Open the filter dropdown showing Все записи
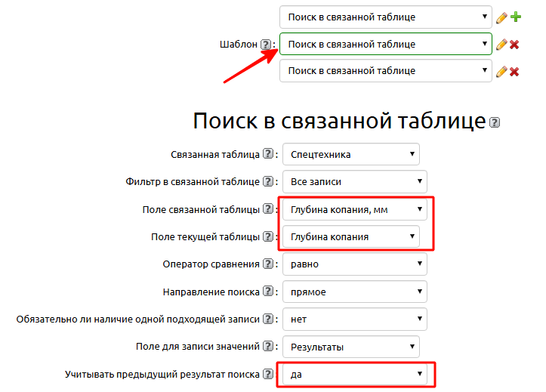The width and height of the screenshot is (546, 392). coord(354,182)
